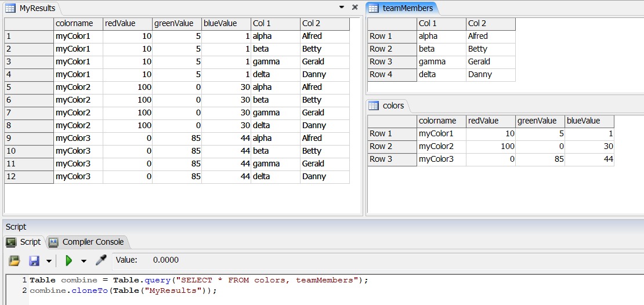This screenshot has height=305, width=644.
Task: Click 'Betty' in row 10 of MyResults
Action: 325,151
